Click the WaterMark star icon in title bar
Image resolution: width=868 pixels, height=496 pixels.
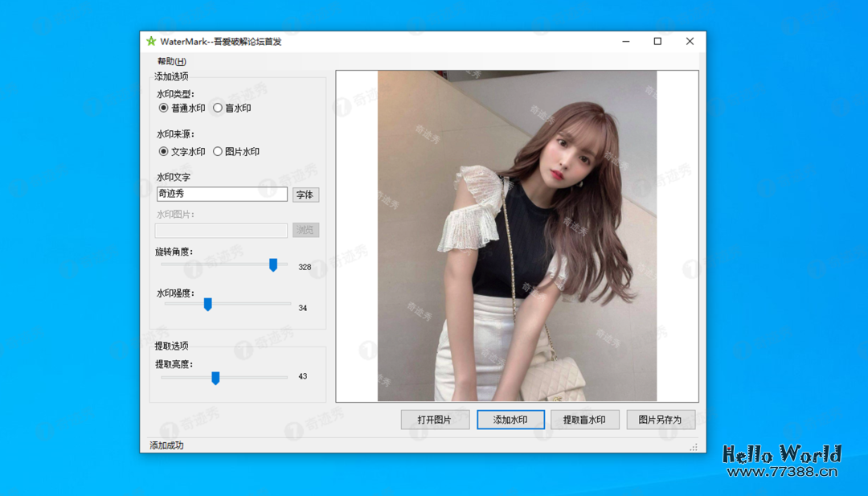tap(151, 42)
